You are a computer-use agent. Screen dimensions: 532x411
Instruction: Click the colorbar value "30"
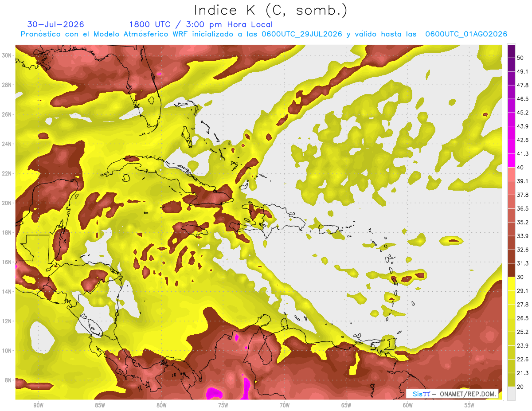pos(520,277)
